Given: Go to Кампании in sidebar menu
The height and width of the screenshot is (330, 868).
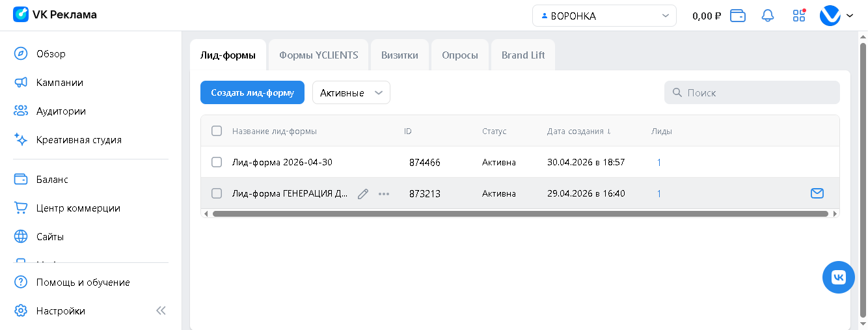Looking at the screenshot, I should click(60, 82).
